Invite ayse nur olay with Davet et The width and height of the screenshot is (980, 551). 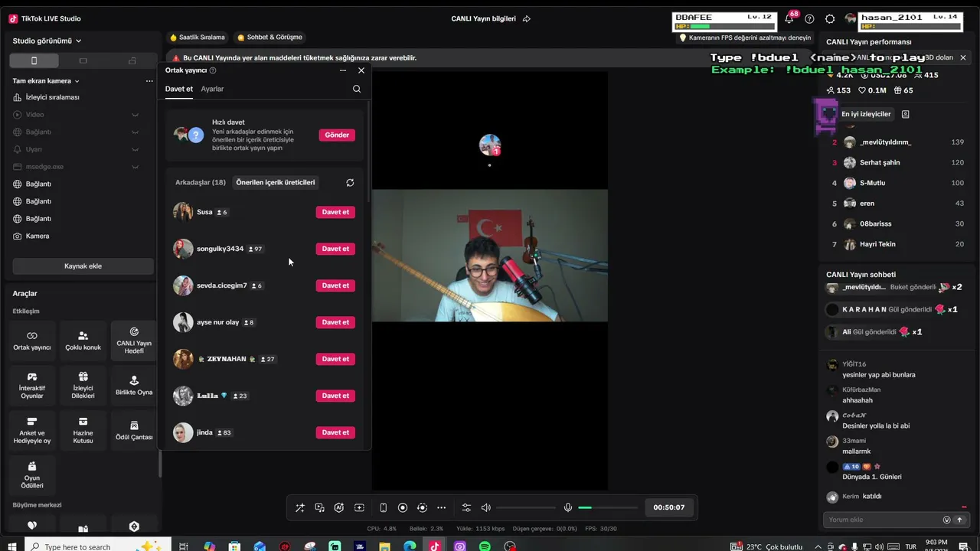tap(335, 322)
